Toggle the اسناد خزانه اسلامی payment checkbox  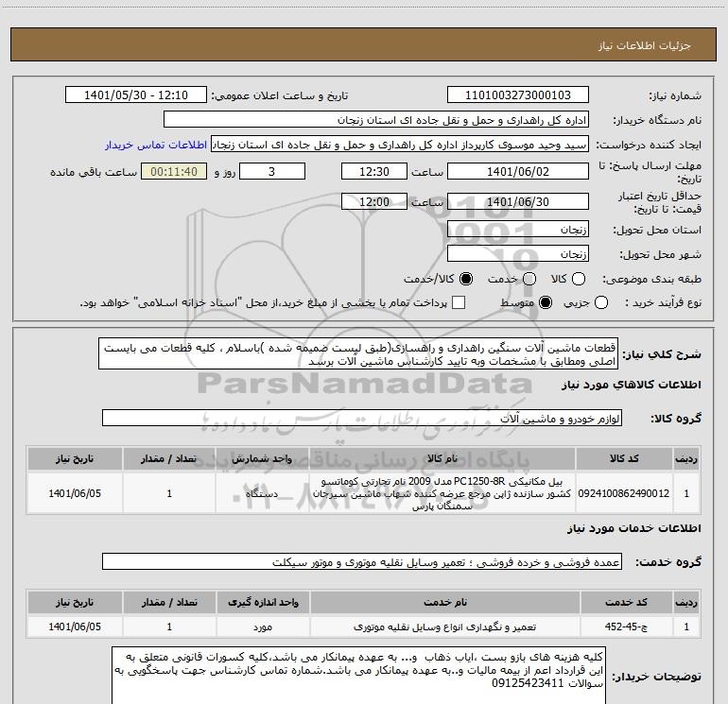click(459, 302)
